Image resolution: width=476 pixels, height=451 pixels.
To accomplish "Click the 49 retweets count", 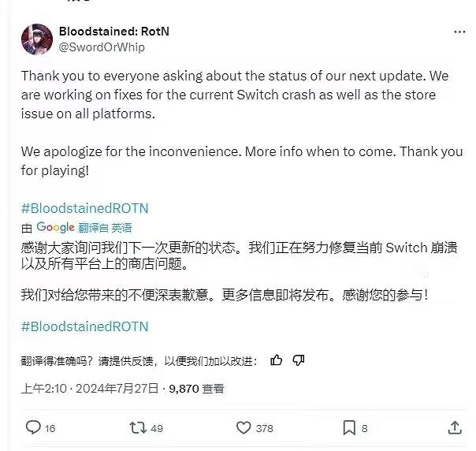I will [156, 428].
